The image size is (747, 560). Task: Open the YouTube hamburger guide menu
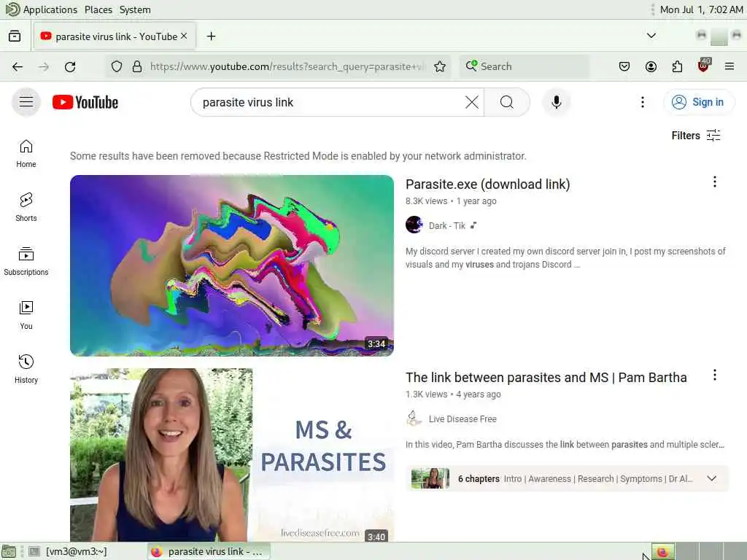pyautogui.click(x=26, y=102)
